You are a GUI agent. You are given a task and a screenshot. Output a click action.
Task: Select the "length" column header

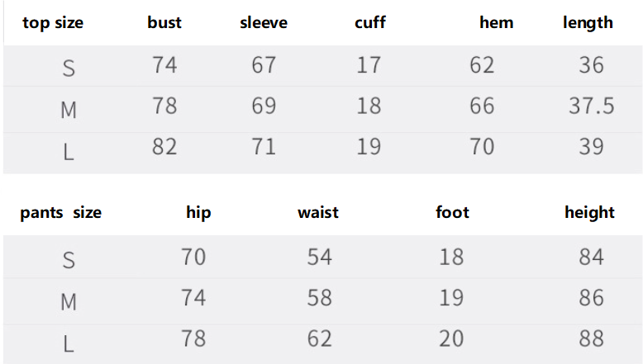pos(588,23)
